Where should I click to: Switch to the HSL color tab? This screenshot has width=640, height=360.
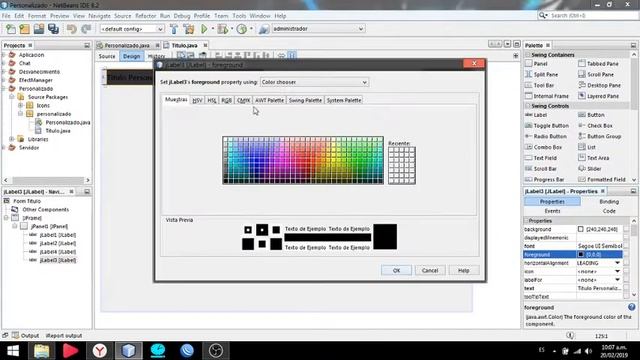pyautogui.click(x=212, y=100)
